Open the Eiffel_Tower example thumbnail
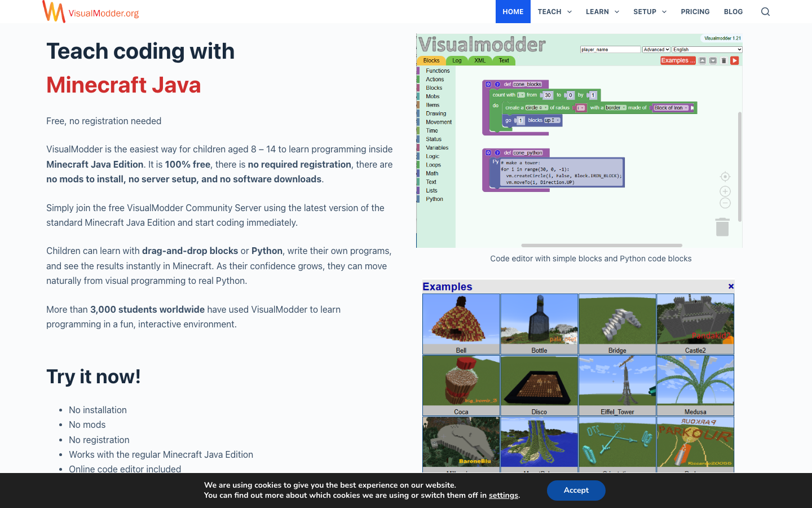Viewport: 812px width, 508px height. [x=617, y=386]
